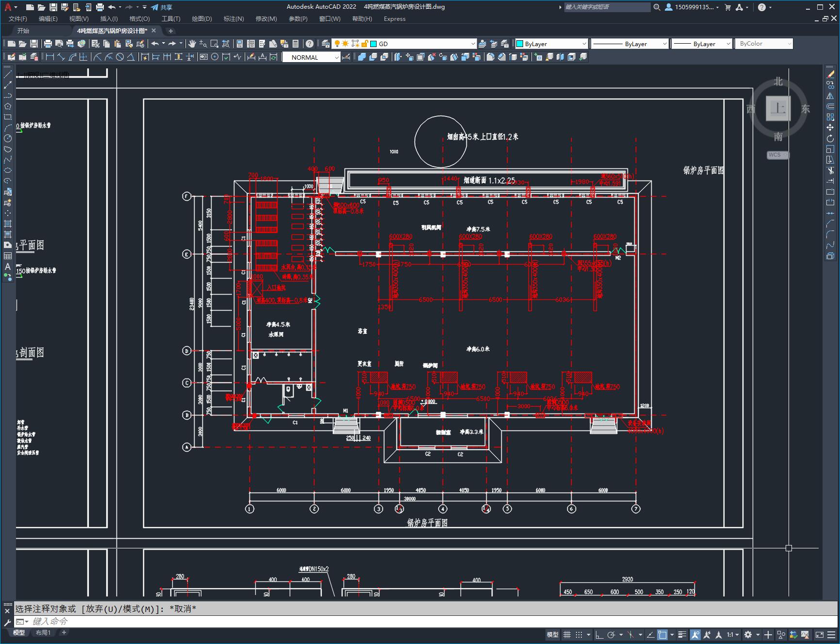This screenshot has height=644, width=840.
Task: Click the keyword search input field
Action: [607, 7]
